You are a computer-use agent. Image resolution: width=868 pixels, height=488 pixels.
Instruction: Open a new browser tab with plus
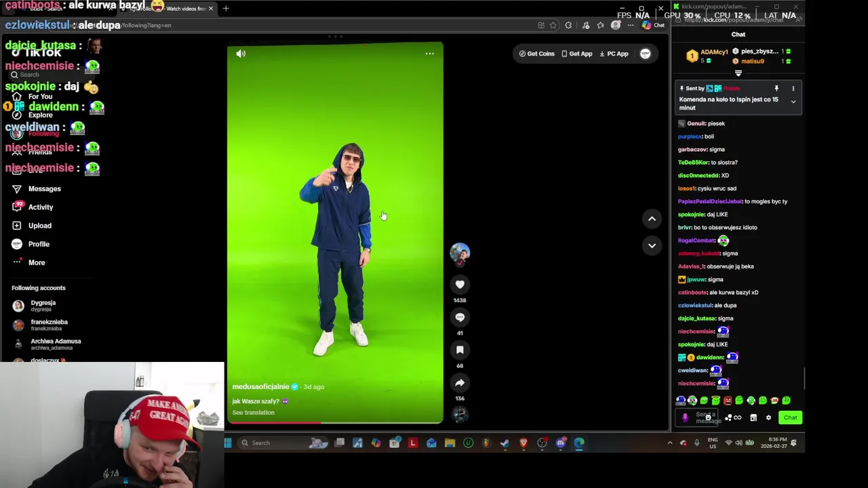click(x=226, y=8)
